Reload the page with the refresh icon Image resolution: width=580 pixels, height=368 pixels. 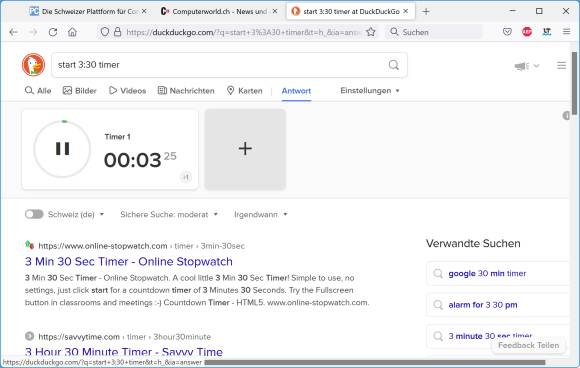pos(53,32)
